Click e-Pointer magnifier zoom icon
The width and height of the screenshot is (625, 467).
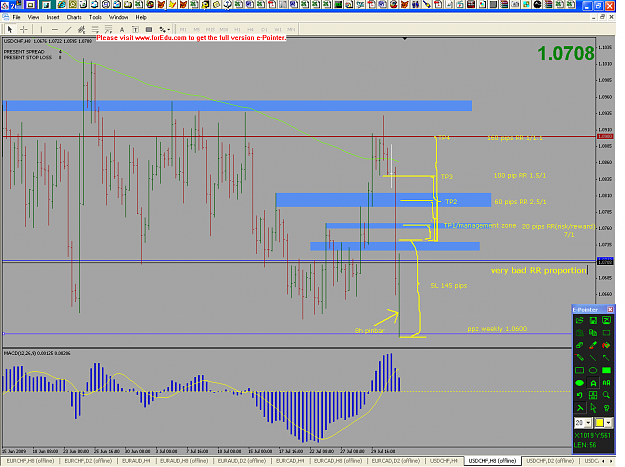(x=606, y=395)
